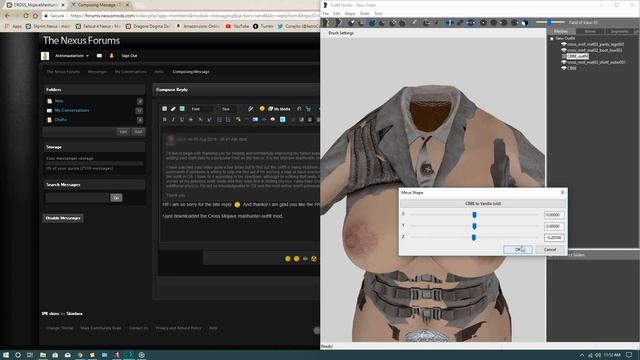This screenshot has height=360, width=640.
Task: Open the Font dropdown in the editor
Action: pos(201,109)
